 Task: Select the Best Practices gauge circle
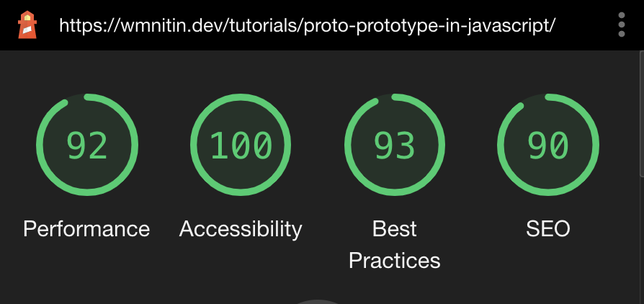coord(394,145)
